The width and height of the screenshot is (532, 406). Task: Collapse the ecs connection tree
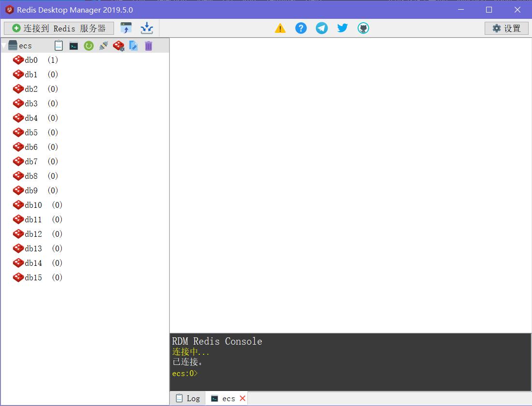4,45
